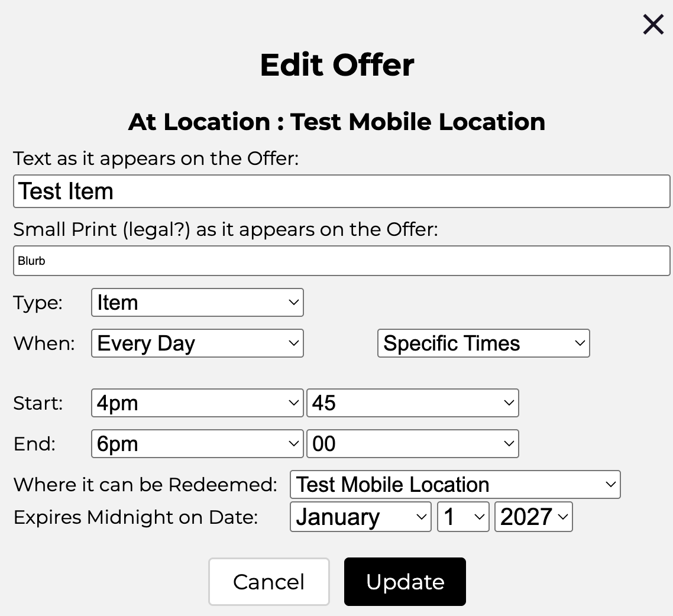Viewport: 673px width, 616px height.
Task: Open the expiry day dropdown
Action: pyautogui.click(x=462, y=517)
